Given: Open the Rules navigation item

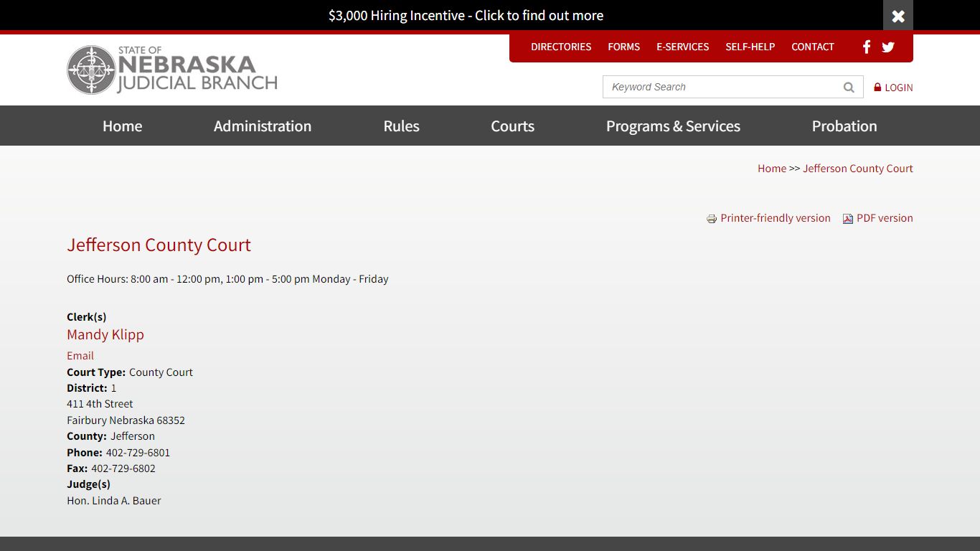Looking at the screenshot, I should tap(401, 126).
